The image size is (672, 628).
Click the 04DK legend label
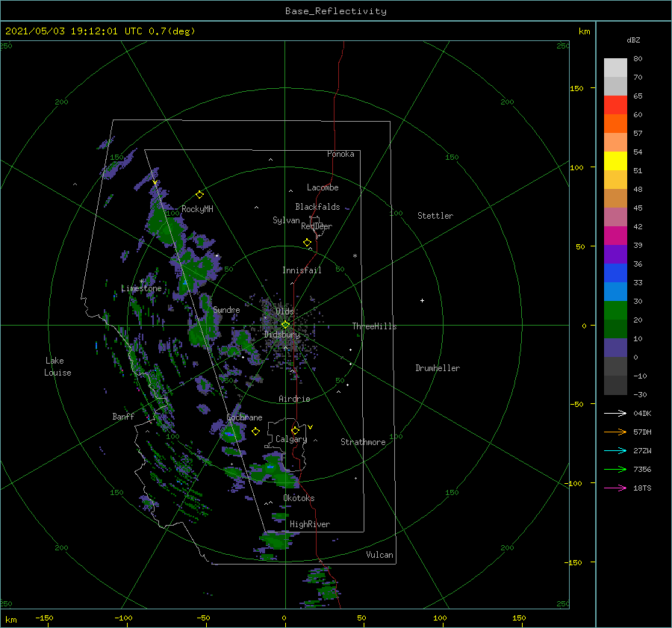642,413
